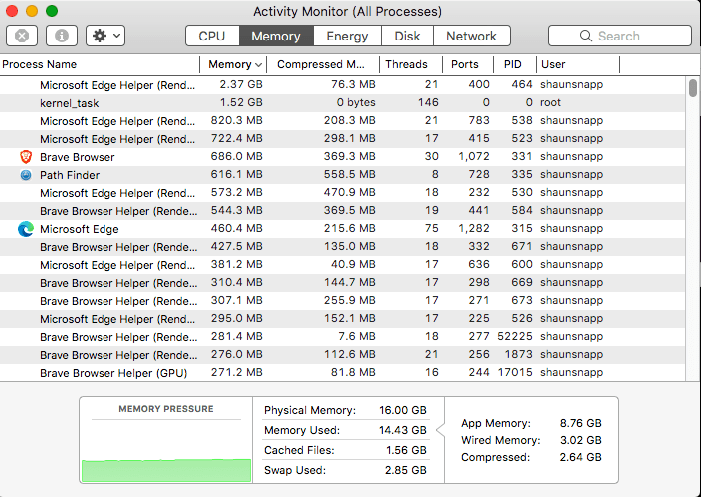
Task: Select Brave Helper row using 307.1 MB
Action: point(342,301)
